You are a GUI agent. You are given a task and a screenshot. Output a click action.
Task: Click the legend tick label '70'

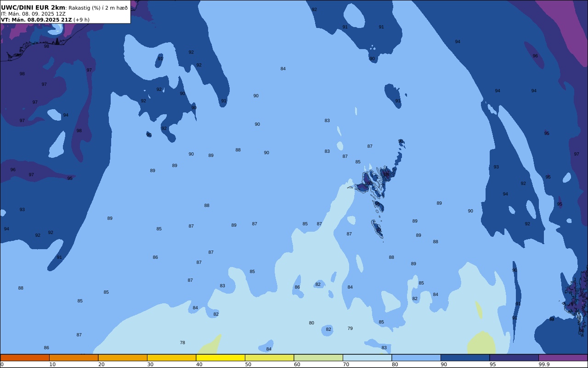(x=346, y=364)
